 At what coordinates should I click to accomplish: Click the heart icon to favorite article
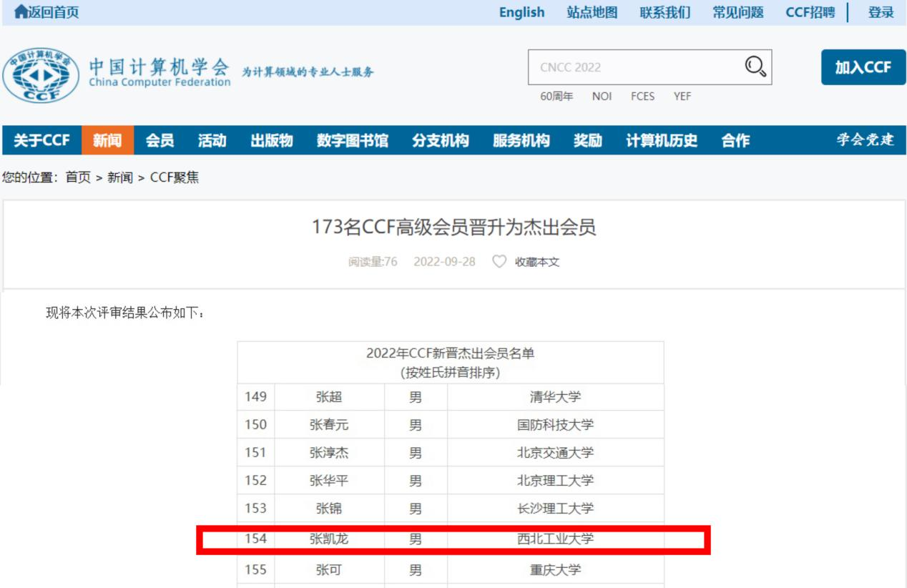(499, 262)
